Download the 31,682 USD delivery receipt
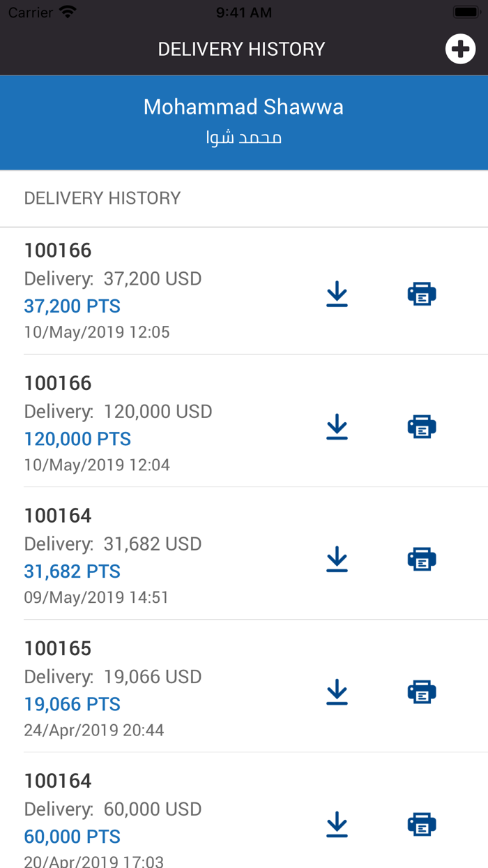 [x=337, y=559]
